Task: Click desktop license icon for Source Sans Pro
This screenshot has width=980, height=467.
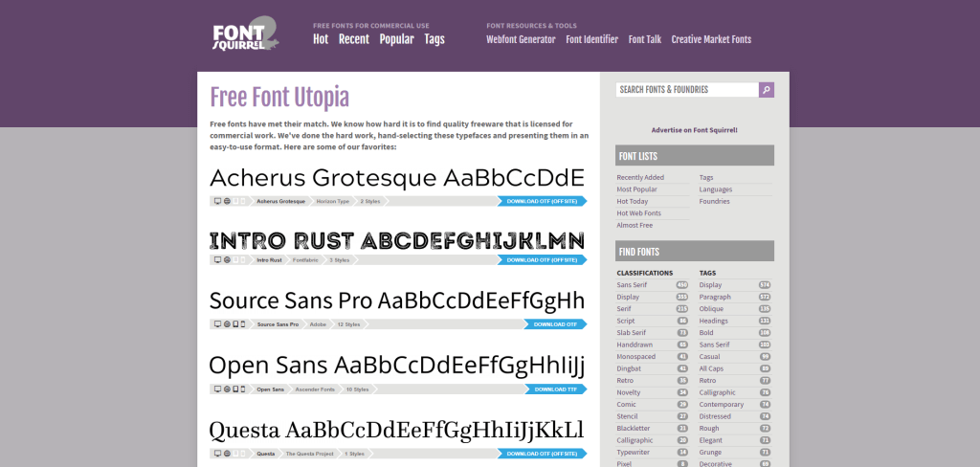Action: (217, 324)
